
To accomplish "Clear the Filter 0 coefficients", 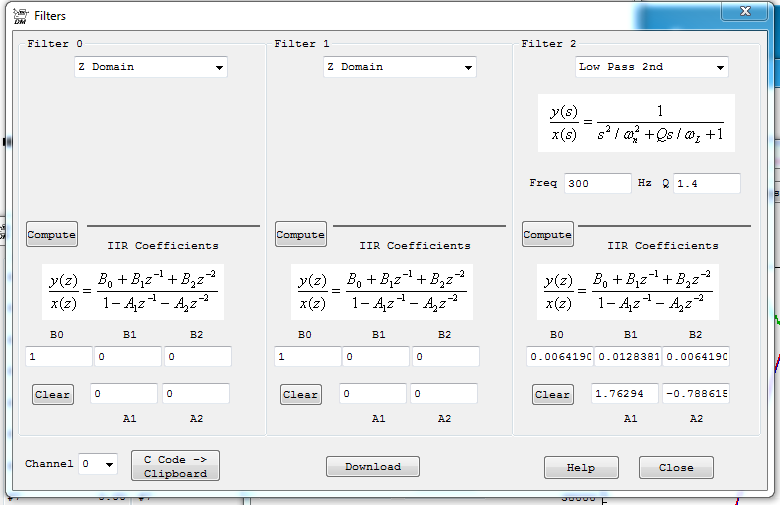I will (52, 395).
